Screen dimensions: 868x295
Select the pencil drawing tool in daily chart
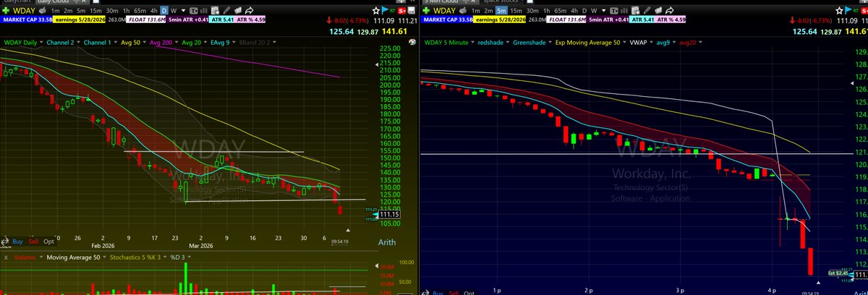click(x=226, y=11)
